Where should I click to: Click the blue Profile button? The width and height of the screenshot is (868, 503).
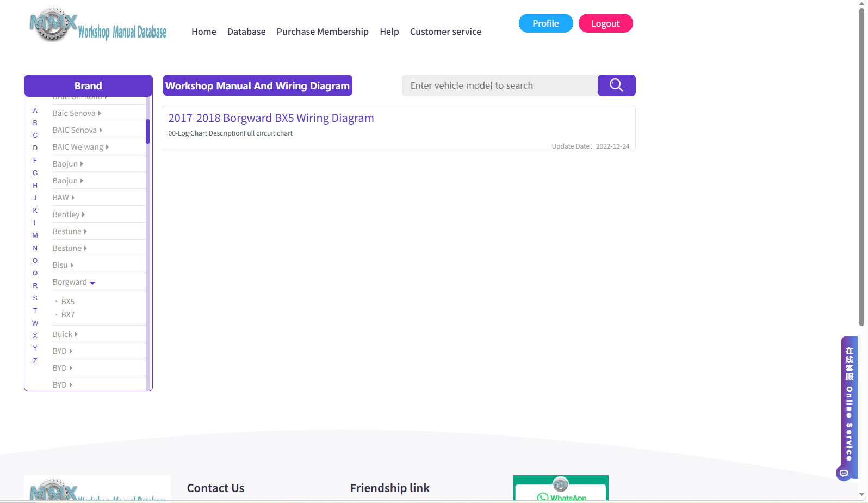(546, 23)
